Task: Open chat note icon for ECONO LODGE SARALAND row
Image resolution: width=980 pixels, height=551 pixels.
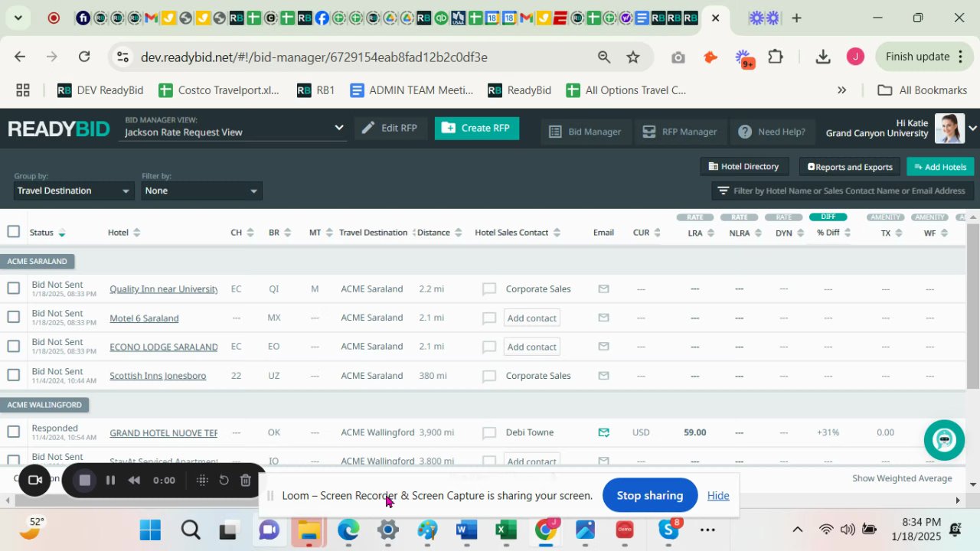Action: (489, 347)
